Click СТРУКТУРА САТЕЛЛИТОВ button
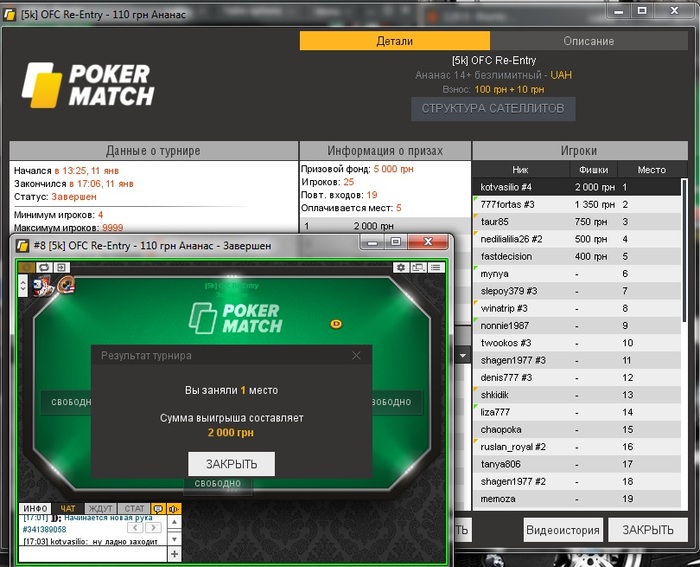Viewport: 700px width, 567px height. (493, 108)
